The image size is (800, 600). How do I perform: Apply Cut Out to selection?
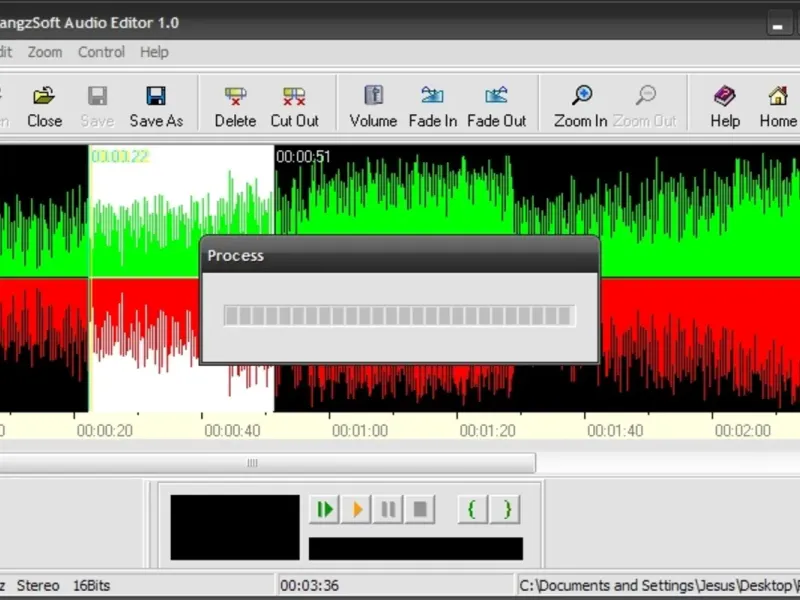pos(294,107)
